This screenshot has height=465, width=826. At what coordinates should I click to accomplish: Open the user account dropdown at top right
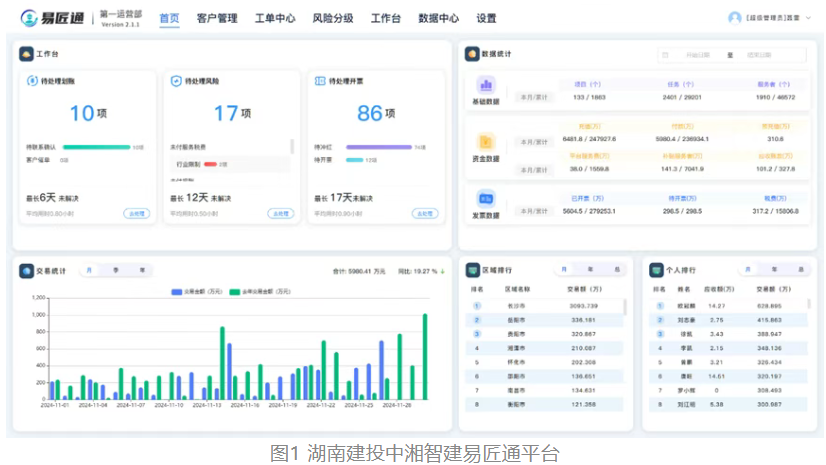[x=765, y=18]
